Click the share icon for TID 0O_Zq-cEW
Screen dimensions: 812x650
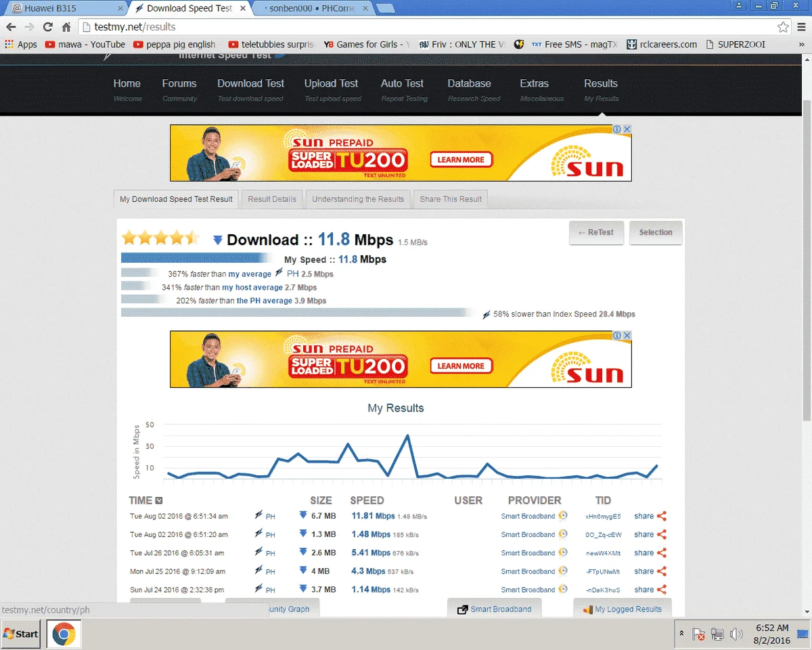pos(662,534)
